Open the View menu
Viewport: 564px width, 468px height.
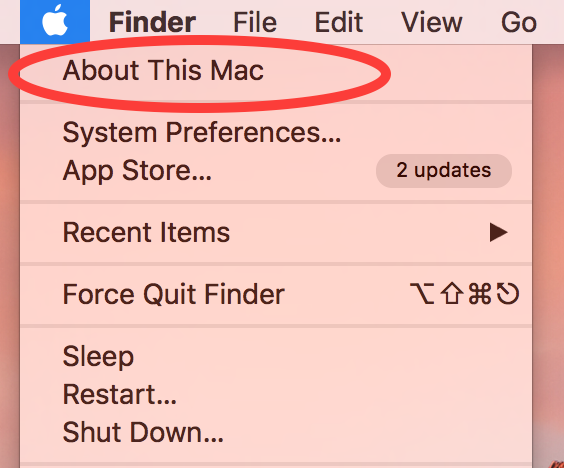tap(431, 22)
